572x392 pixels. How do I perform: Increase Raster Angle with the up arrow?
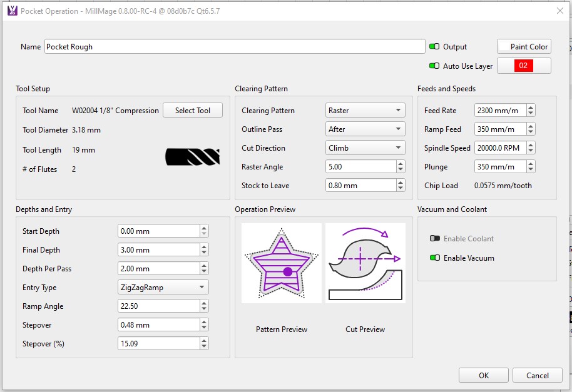click(x=401, y=164)
